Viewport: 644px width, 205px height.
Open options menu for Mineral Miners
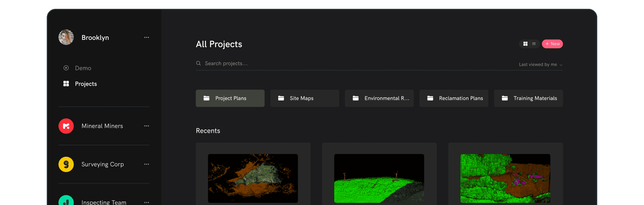coord(146,126)
